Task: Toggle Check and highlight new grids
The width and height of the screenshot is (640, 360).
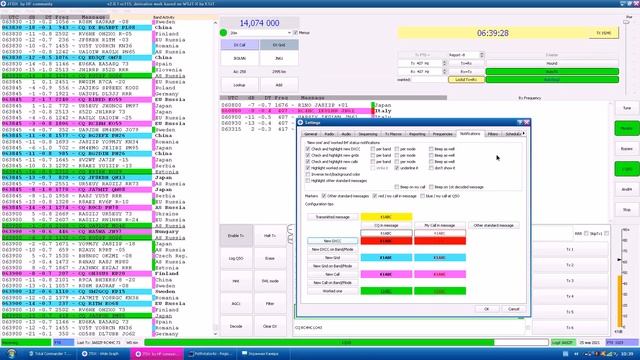Action: coord(308,155)
